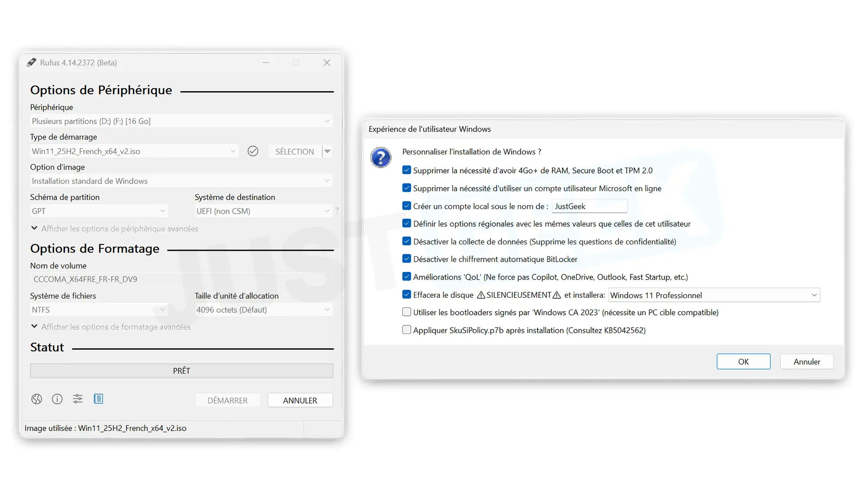Open the Périphérique drive dropdown
This screenshot has width=868, height=488.
[181, 121]
